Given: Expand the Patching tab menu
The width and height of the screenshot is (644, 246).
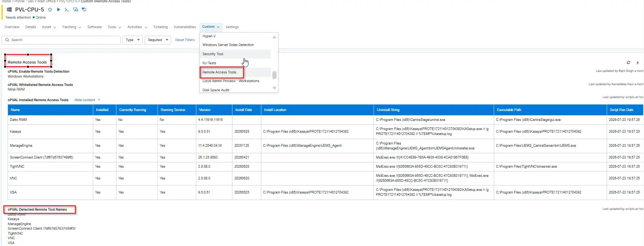Looking at the screenshot, I should [x=72, y=27].
